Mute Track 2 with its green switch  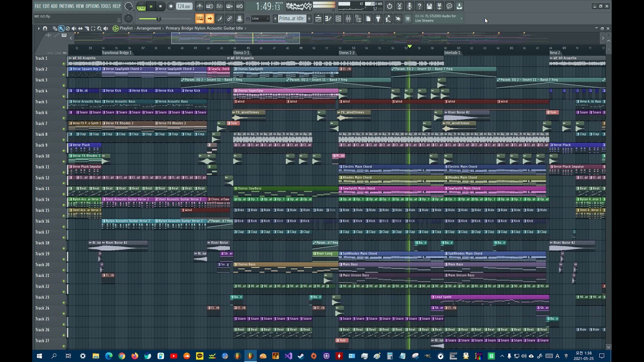click(63, 74)
